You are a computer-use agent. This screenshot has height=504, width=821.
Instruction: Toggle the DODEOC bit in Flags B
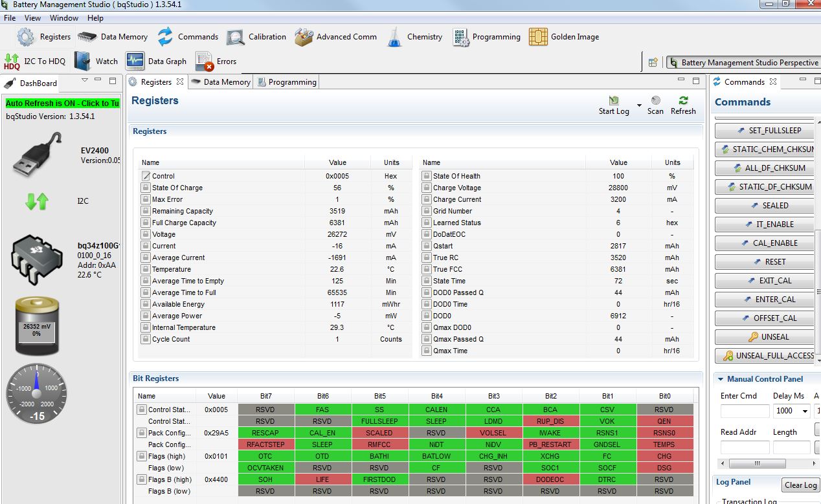tap(550, 479)
